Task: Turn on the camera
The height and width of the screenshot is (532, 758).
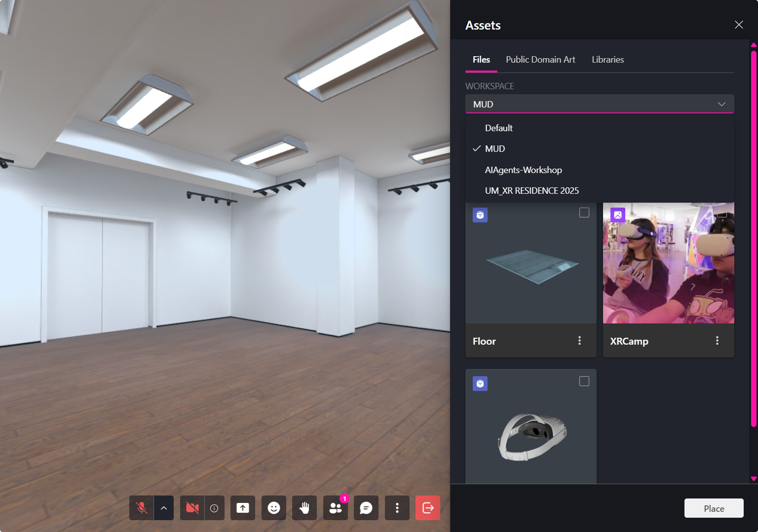Action: pos(192,508)
